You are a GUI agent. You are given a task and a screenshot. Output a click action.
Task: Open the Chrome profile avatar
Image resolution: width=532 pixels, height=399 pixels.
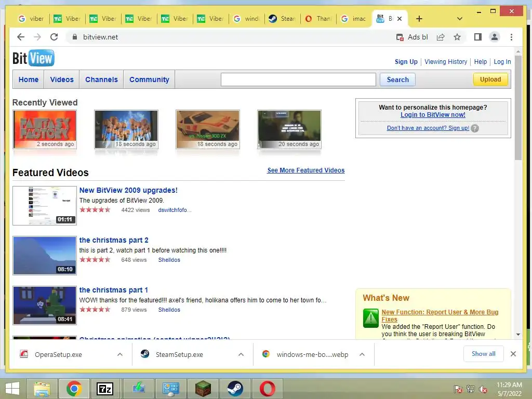click(495, 37)
